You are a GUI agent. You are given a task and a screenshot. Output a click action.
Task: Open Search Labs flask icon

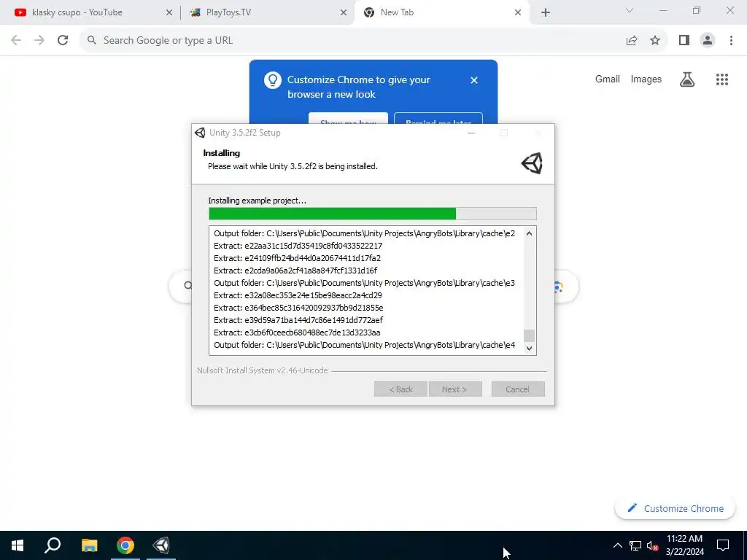[687, 79]
